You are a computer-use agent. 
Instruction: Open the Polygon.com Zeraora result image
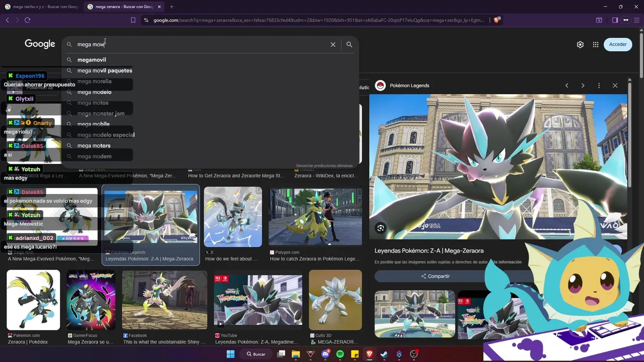315,217
